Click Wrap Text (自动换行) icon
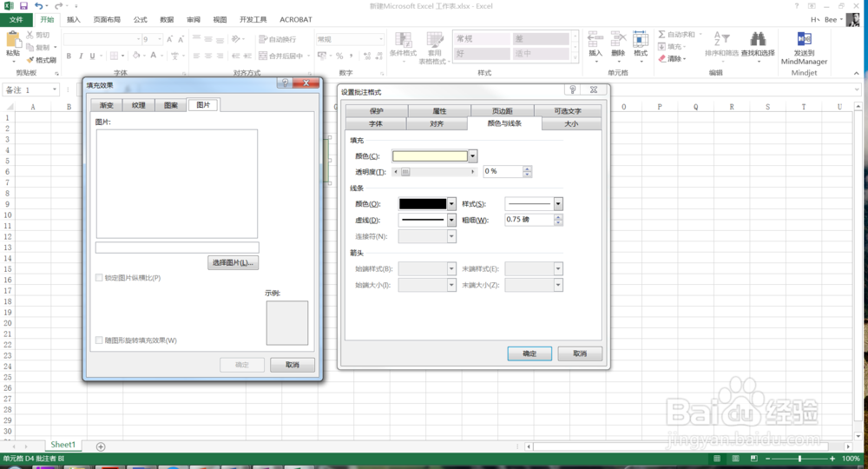 (x=263, y=39)
